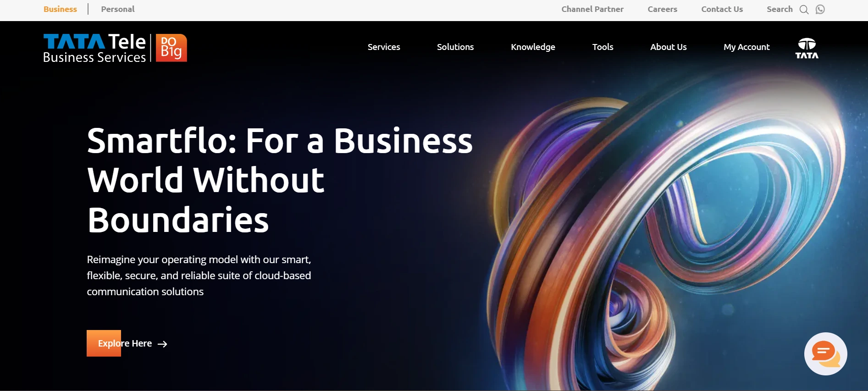868x391 pixels.
Task: Open the About Us menu
Action: coord(668,47)
